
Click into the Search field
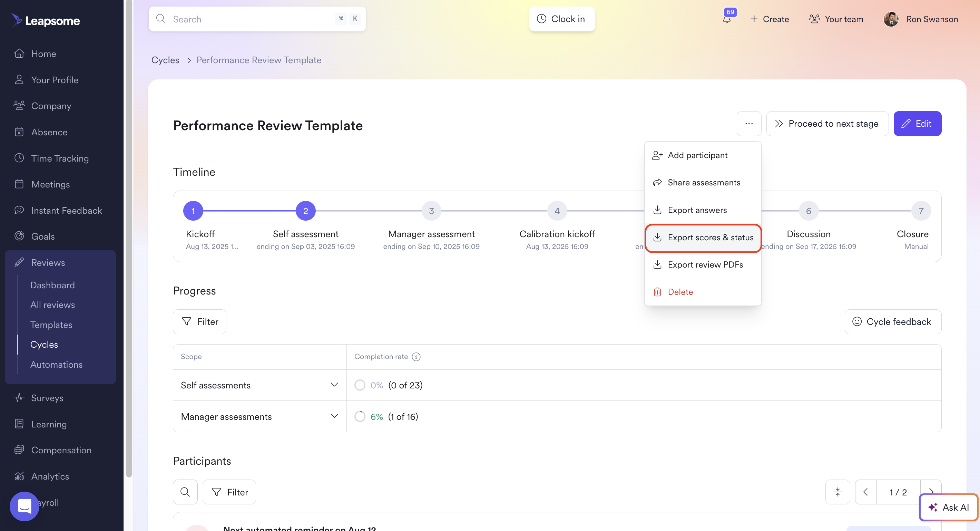tap(251, 19)
